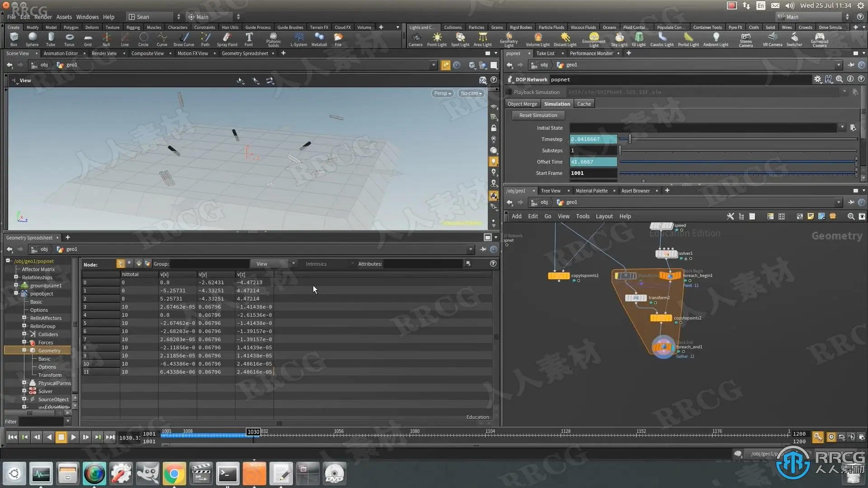This screenshot has width=868, height=488.
Task: Select the Tube shelf tool
Action: [x=51, y=39]
